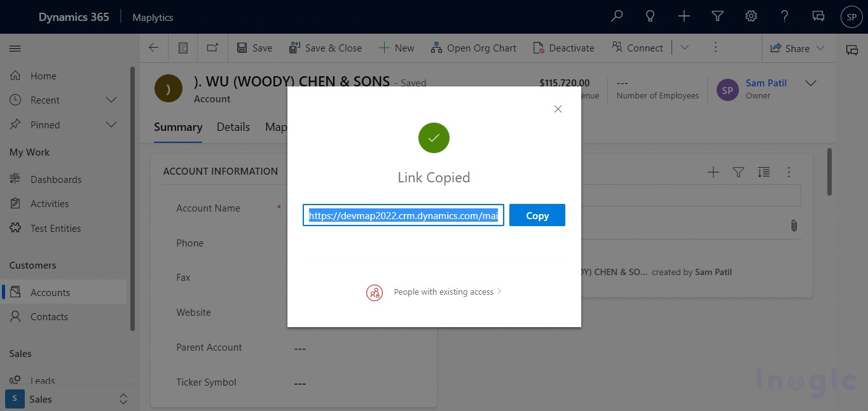Open the Share dropdown menu
Image resolution: width=868 pixels, height=411 pixels.
point(797,48)
